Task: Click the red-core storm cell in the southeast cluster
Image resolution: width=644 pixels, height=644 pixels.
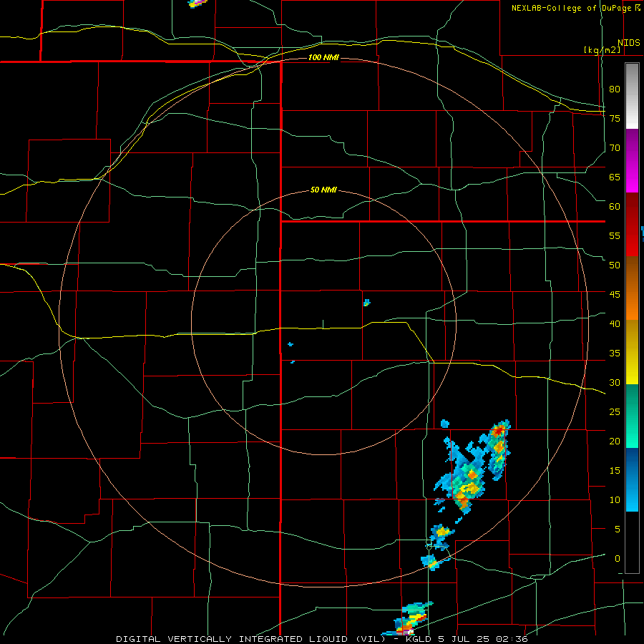Action: 499,431
